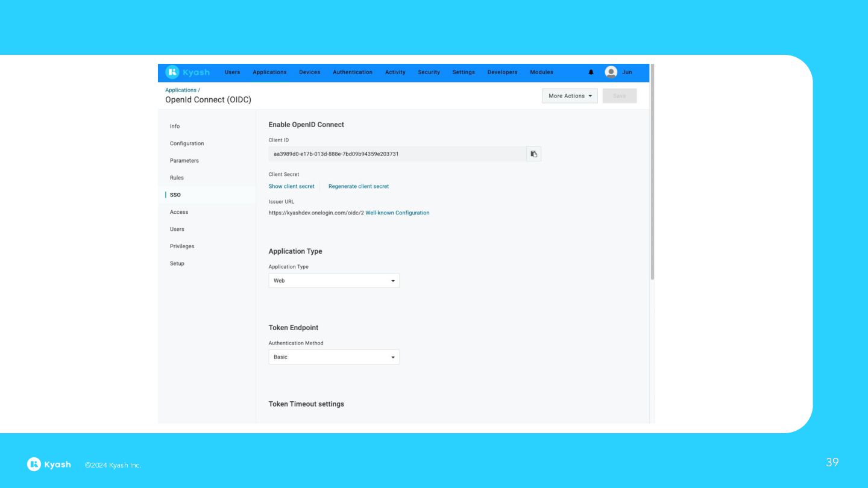Open the Users menu in the top navigation
The height and width of the screenshot is (488, 868).
[x=232, y=72]
